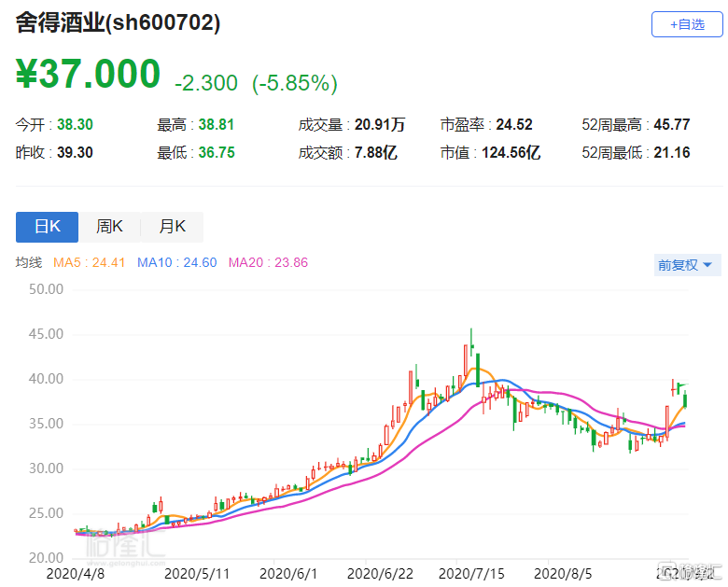
Task: Click the 今开 opening price 38.30
Action: (77, 124)
